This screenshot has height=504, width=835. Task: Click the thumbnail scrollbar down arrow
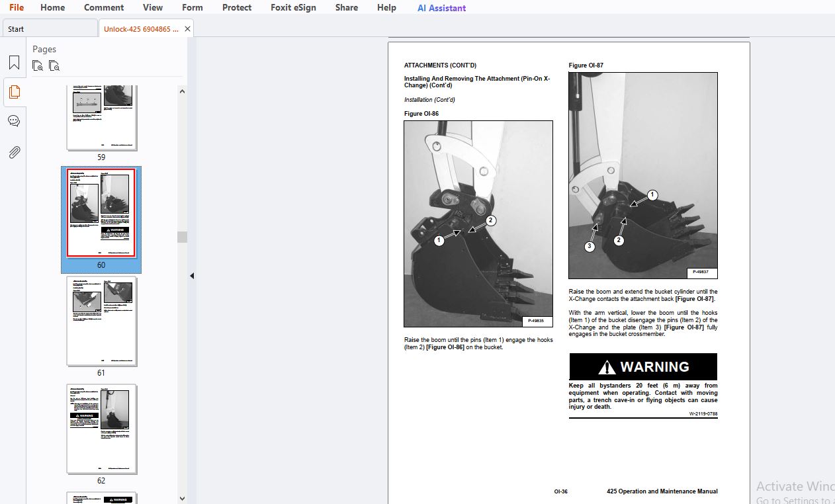[x=182, y=497]
